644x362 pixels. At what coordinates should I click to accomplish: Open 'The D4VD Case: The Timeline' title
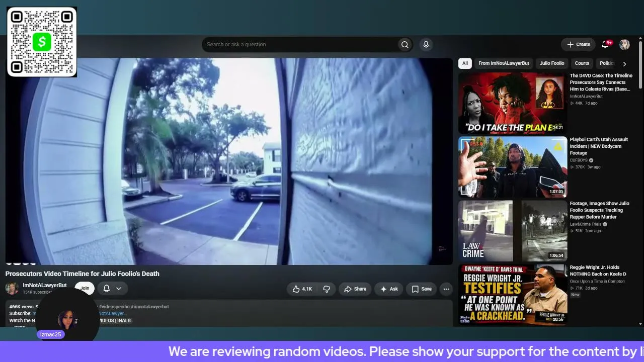601,82
